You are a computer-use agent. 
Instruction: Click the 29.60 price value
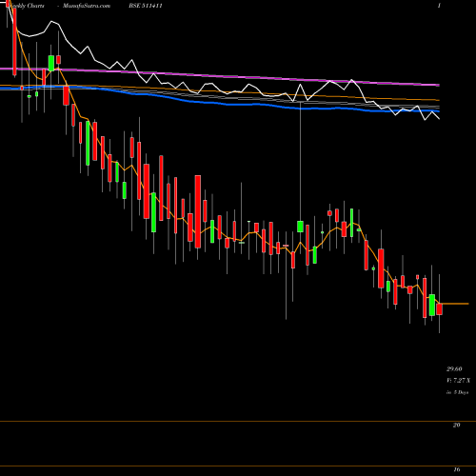(x=454, y=369)
